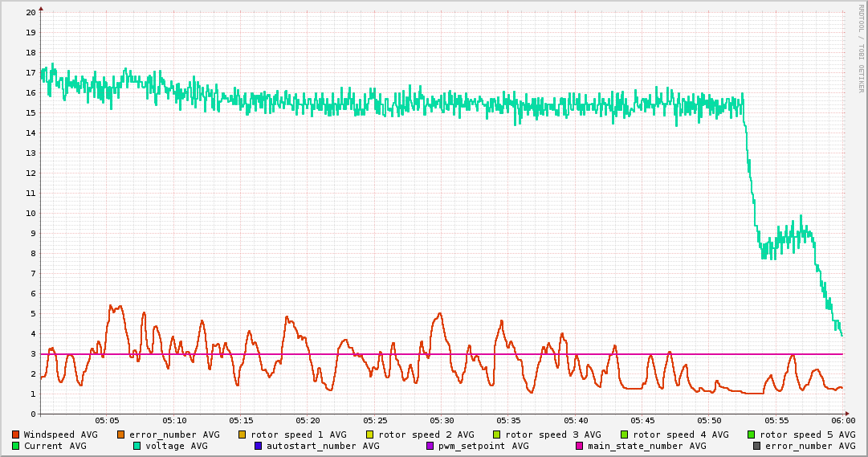The image size is (868, 457).
Task: Select the rotor speed 4 AVG legend label
Action: pos(680,435)
